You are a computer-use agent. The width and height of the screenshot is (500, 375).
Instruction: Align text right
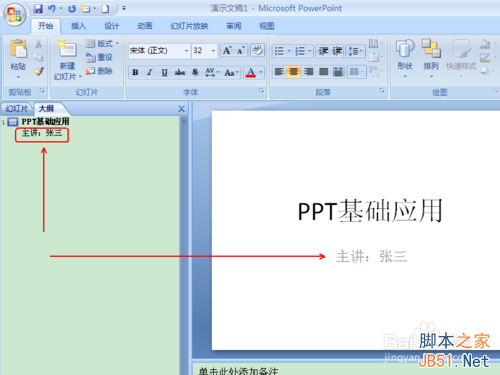309,72
